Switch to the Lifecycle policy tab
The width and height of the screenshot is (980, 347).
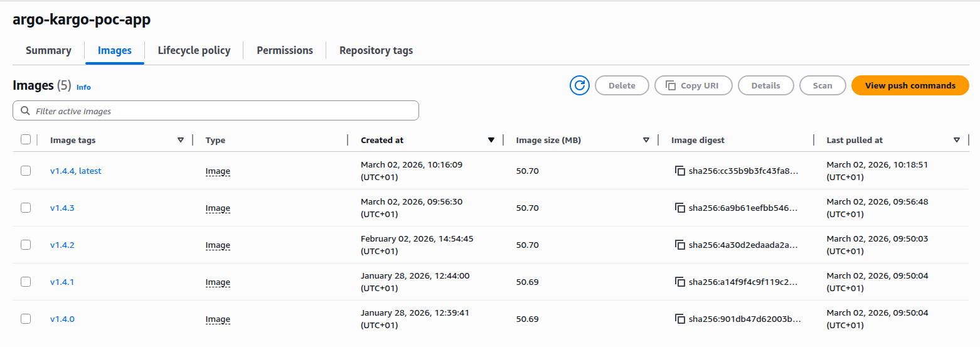click(x=194, y=51)
